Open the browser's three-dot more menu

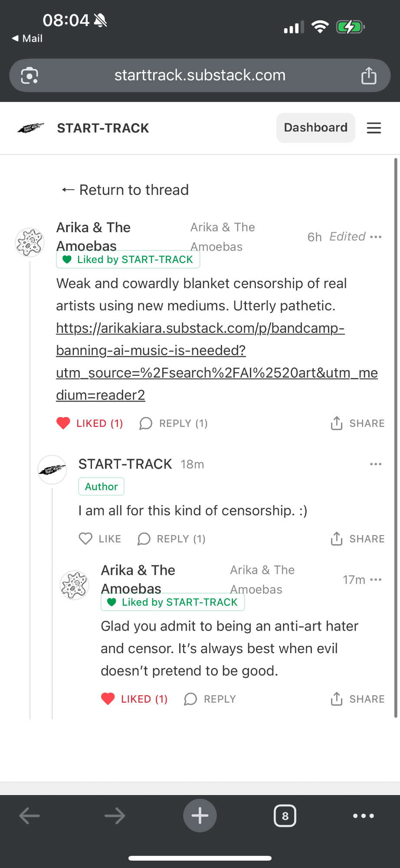coord(363,816)
